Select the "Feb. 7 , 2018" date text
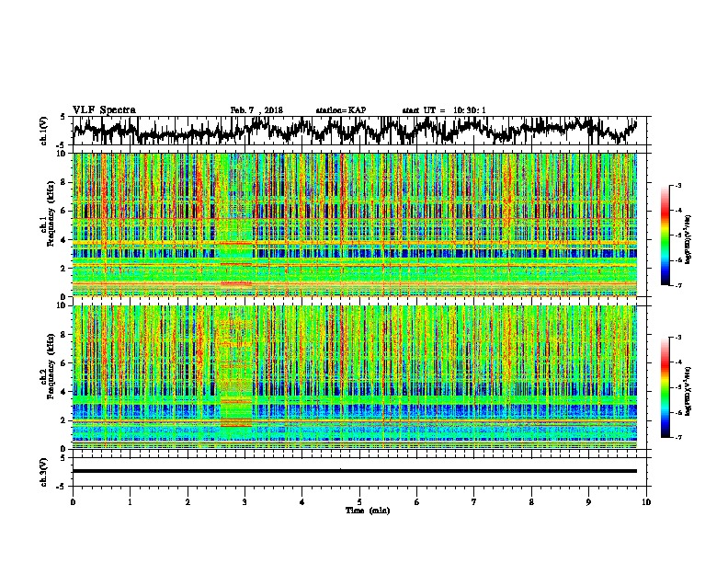 (x=256, y=110)
